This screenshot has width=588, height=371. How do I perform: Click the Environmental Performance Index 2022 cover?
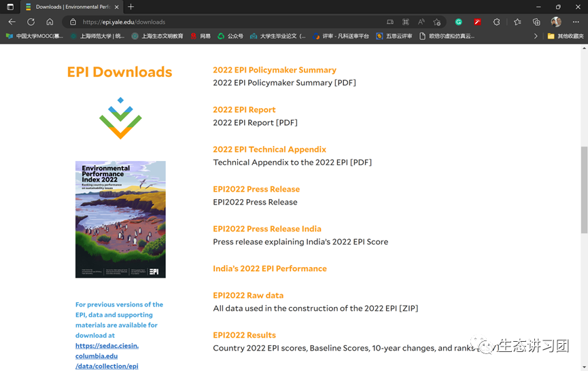coord(120,219)
